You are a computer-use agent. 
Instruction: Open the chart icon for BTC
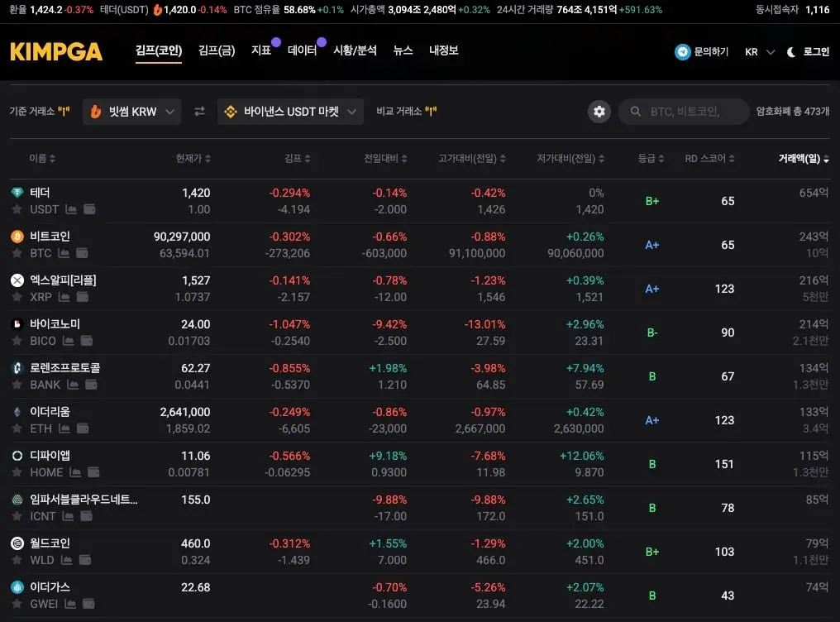tap(64, 253)
